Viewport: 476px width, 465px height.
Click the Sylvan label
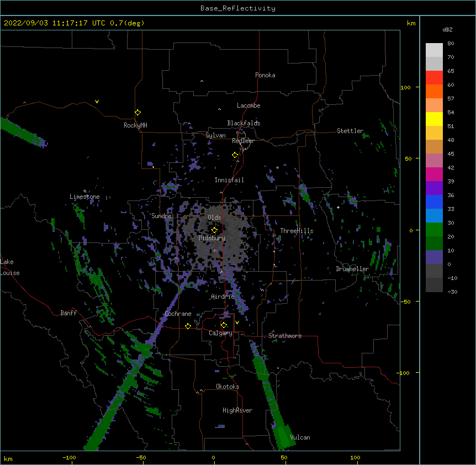pos(215,135)
